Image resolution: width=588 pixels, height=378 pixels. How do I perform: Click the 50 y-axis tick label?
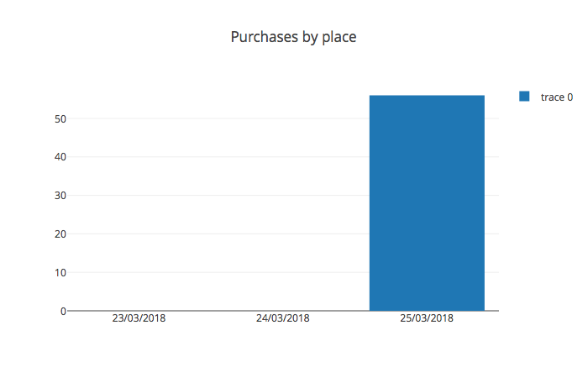60,118
